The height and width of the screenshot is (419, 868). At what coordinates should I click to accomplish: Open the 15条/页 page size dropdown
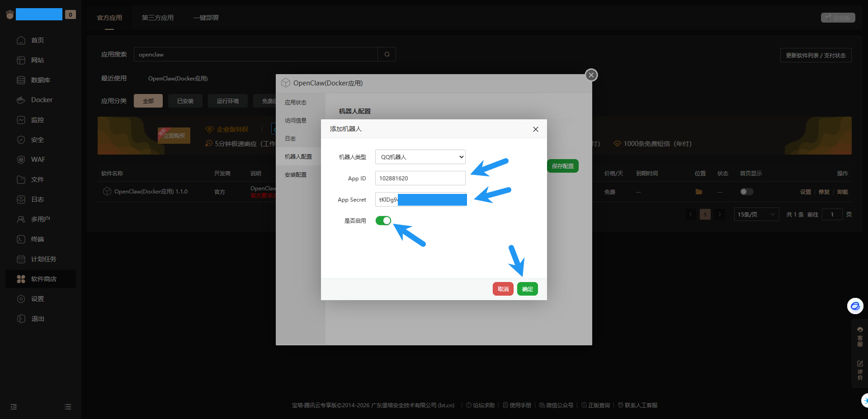coord(756,214)
